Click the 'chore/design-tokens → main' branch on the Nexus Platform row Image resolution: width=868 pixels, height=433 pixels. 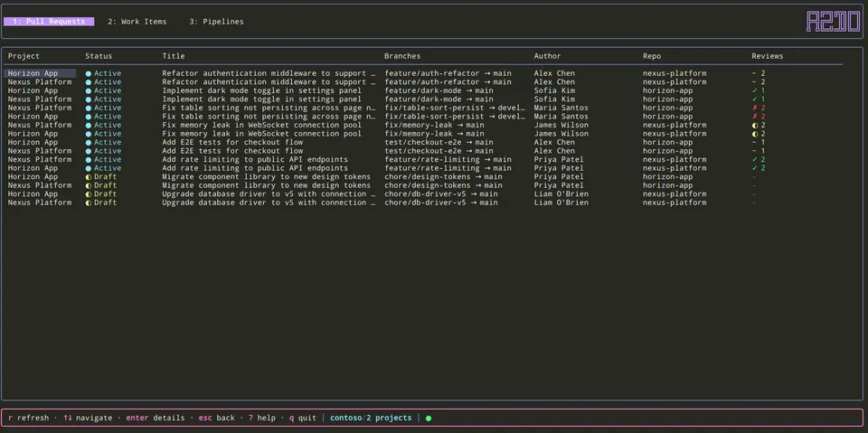[444, 185]
